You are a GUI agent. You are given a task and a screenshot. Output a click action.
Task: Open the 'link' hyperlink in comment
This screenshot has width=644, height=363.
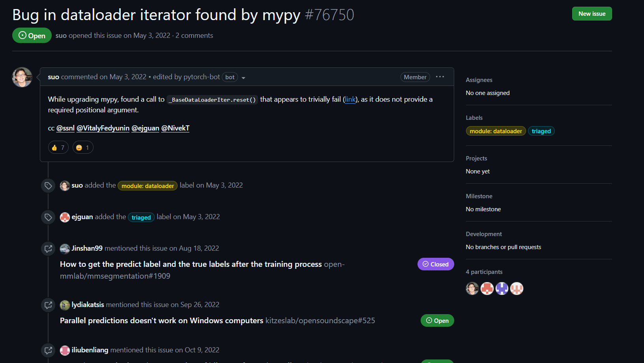pos(350,99)
